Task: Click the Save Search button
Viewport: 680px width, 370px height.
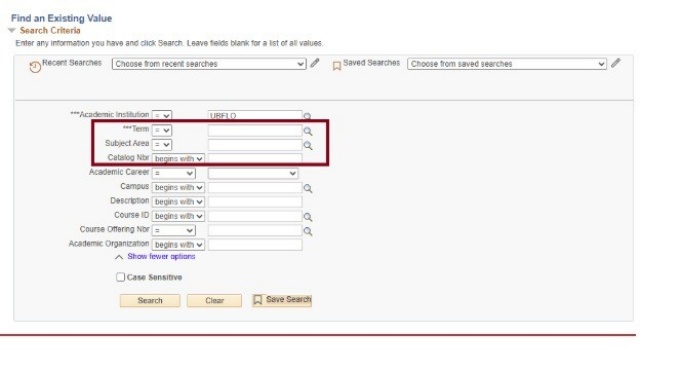Action: [282, 300]
